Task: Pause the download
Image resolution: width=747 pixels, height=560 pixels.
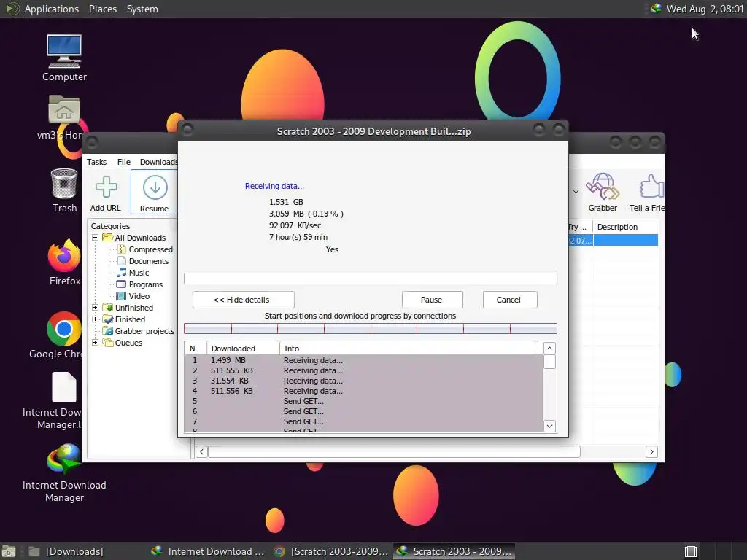Action: [432, 300]
